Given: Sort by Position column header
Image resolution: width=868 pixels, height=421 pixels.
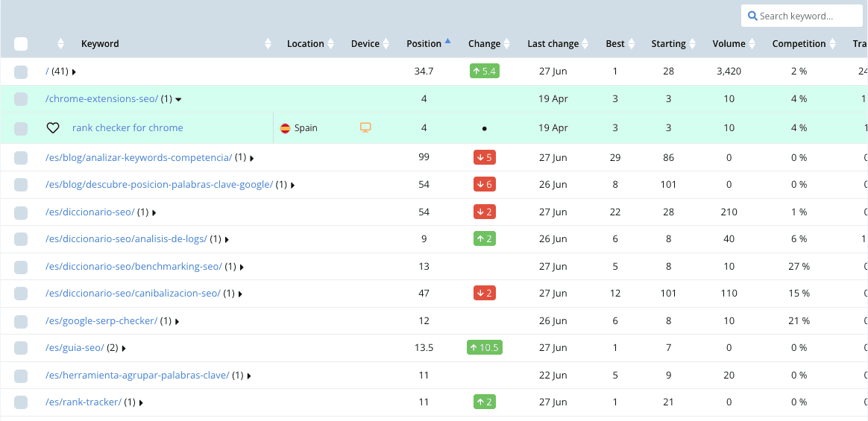Looking at the screenshot, I should [424, 44].
